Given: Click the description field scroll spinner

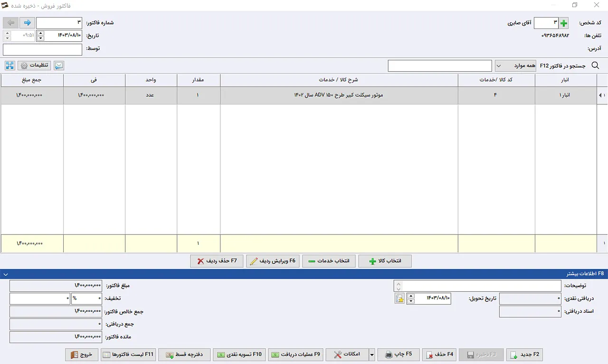Looking at the screenshot, I should pos(398,286).
